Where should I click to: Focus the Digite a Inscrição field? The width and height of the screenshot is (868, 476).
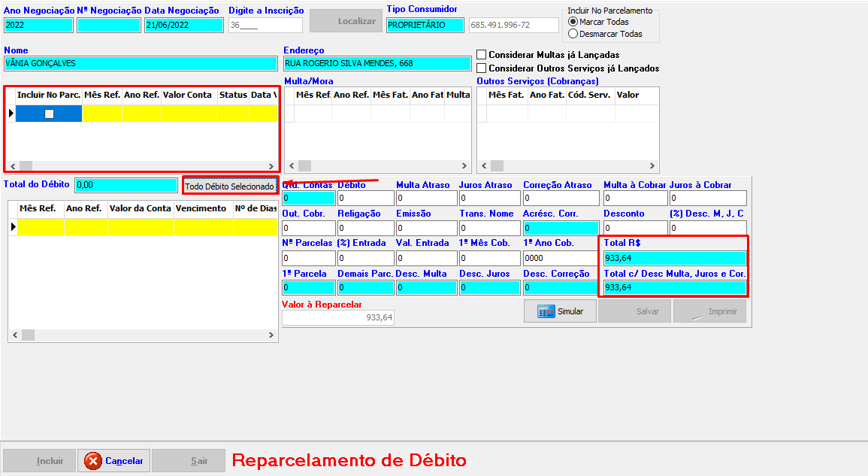[265, 25]
